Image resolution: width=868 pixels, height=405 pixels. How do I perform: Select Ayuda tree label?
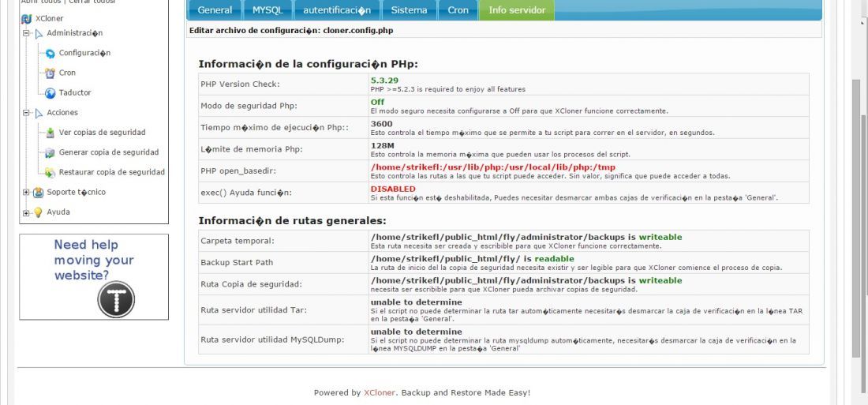click(x=58, y=212)
